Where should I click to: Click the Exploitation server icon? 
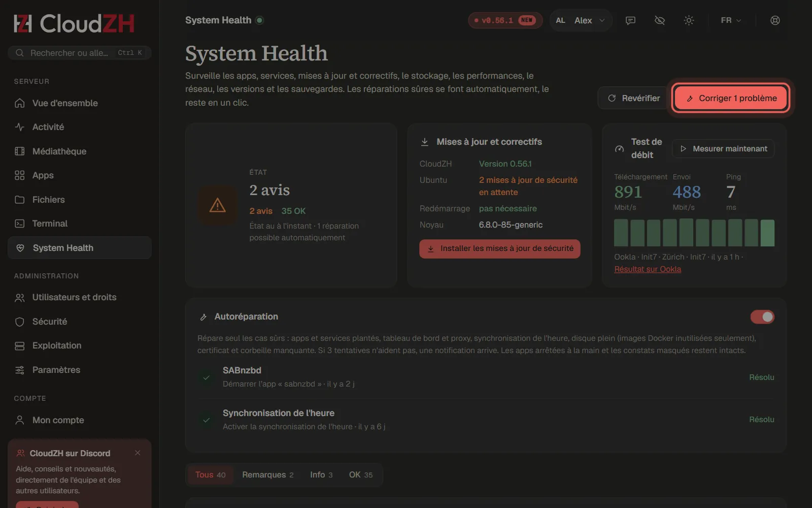(x=20, y=346)
